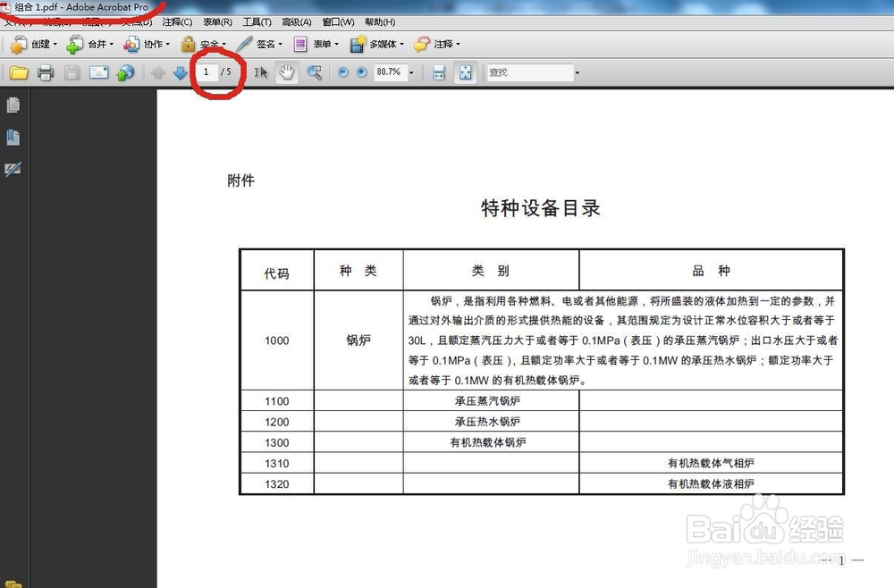Open the Marquee Zoom tool
This screenshot has width=894, height=588.
click(x=315, y=72)
